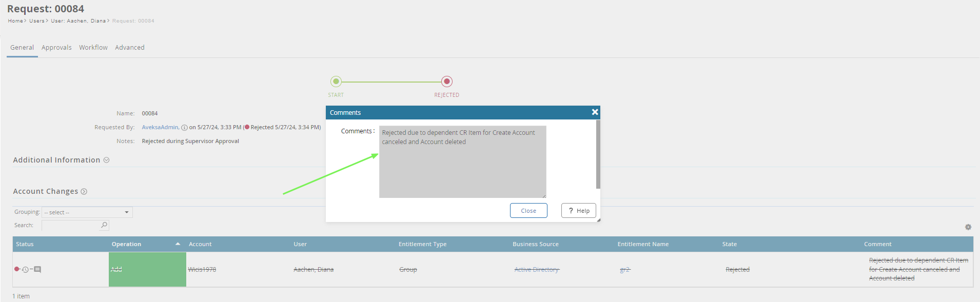Open the AveksaAdmin requester link

point(160,127)
